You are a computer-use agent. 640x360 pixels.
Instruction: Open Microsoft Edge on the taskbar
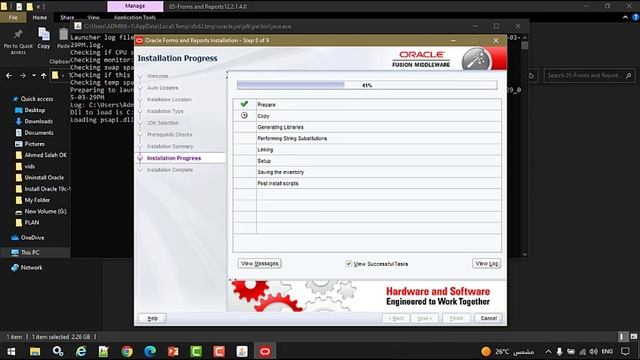(150, 351)
